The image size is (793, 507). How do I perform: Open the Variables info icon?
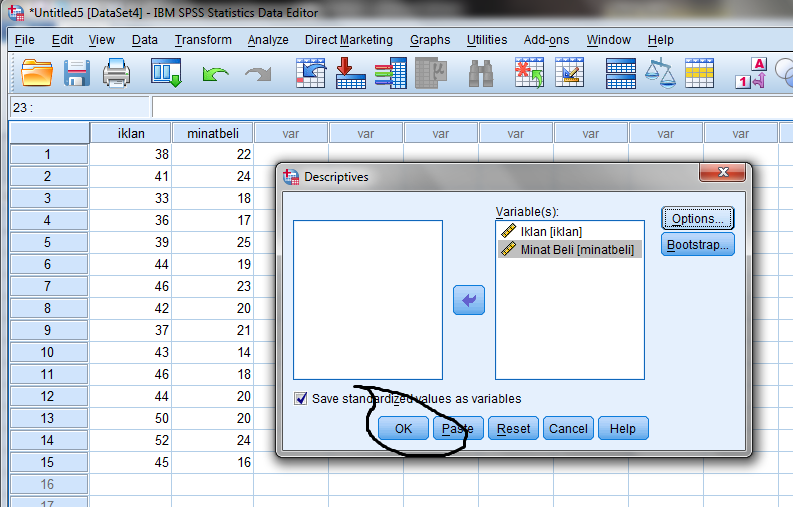[390, 73]
